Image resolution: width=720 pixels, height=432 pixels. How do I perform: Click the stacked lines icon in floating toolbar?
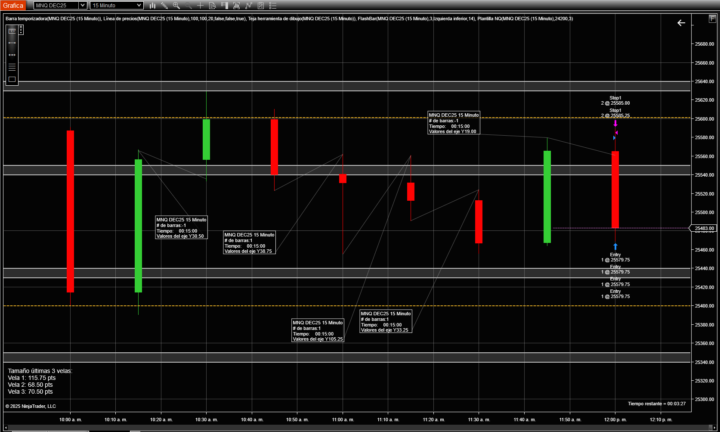point(12,67)
